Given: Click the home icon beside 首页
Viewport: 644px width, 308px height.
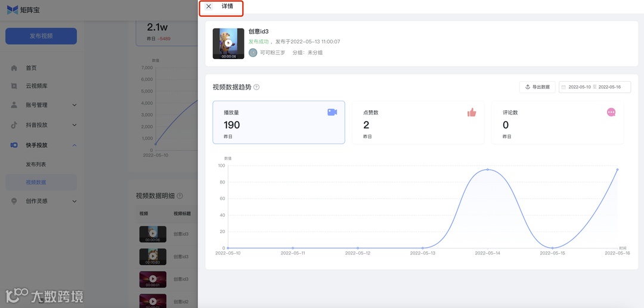Looking at the screenshot, I should [x=14, y=68].
